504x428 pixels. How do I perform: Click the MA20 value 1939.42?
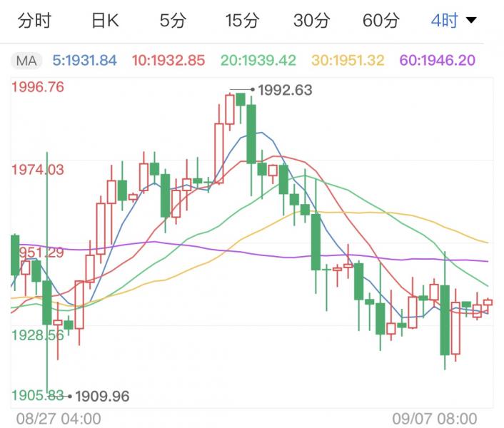tap(258, 61)
